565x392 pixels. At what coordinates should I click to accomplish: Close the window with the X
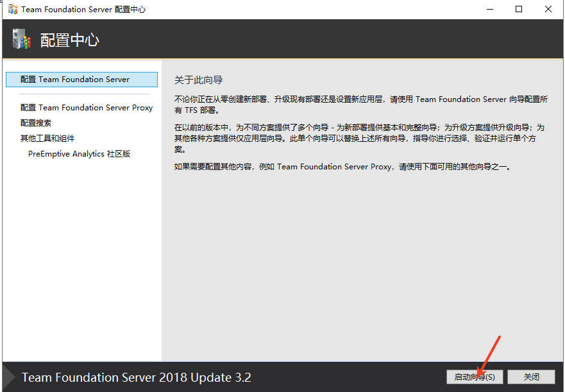click(548, 10)
